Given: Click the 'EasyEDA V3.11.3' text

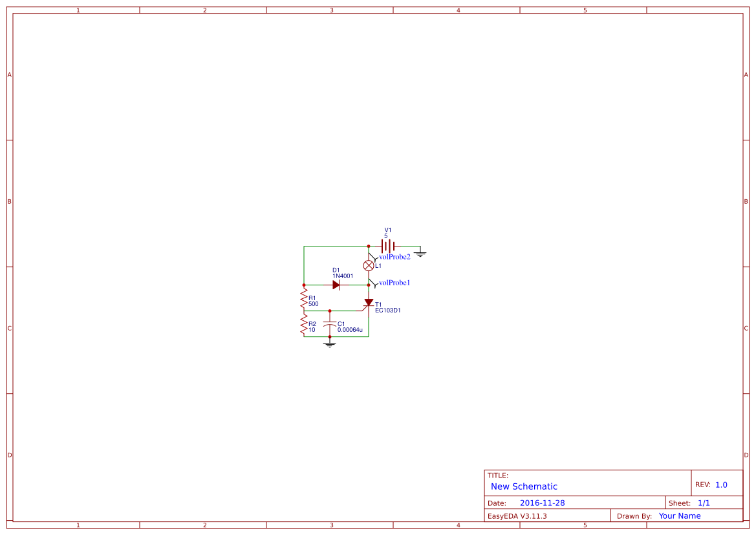Looking at the screenshot, I should 517,516.
